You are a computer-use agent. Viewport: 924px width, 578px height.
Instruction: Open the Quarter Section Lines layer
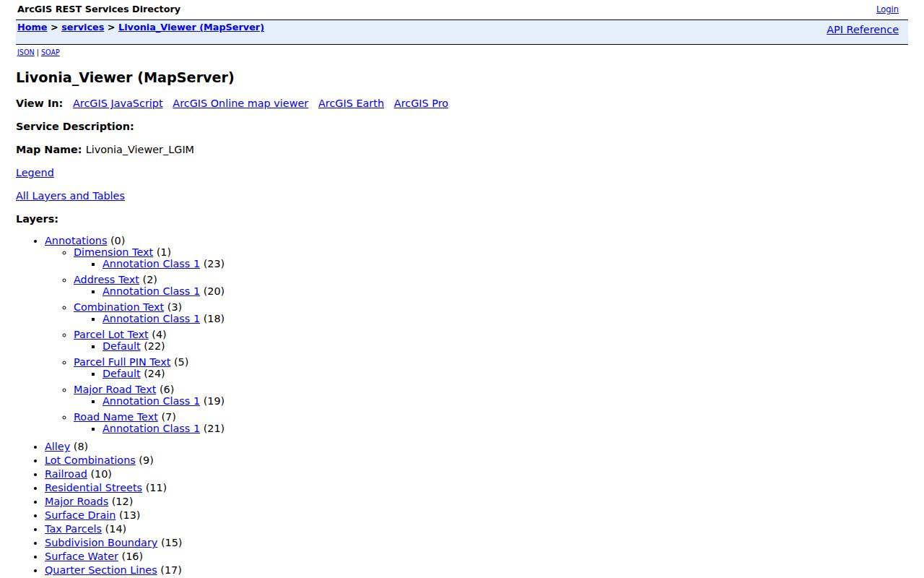coord(100,570)
